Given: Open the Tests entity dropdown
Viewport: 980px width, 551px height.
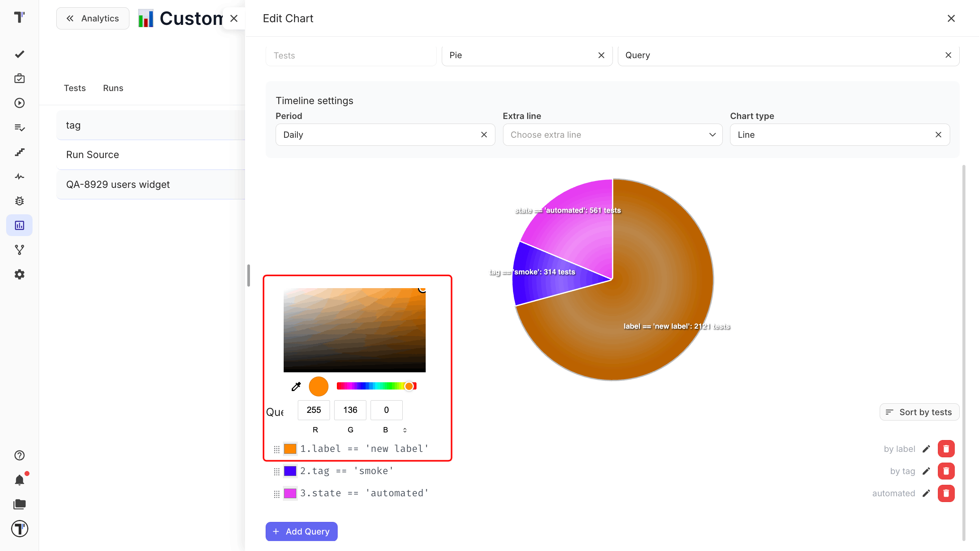Looking at the screenshot, I should click(351, 55).
